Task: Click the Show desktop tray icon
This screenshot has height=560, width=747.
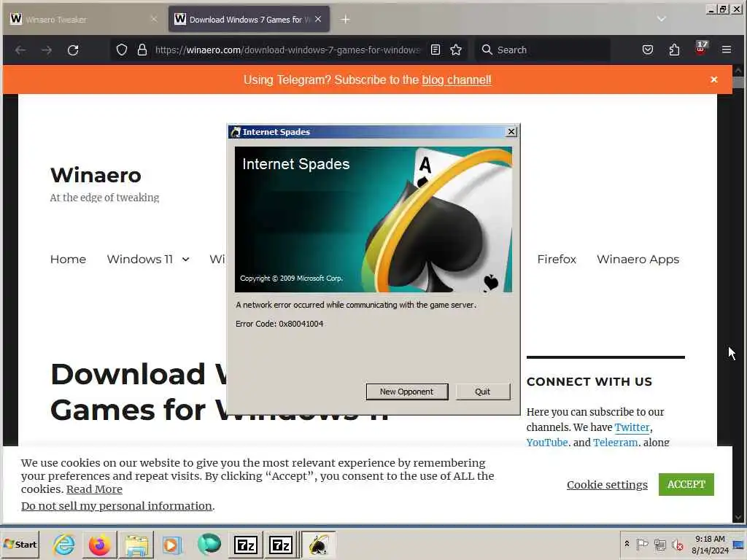Action: click(x=739, y=544)
